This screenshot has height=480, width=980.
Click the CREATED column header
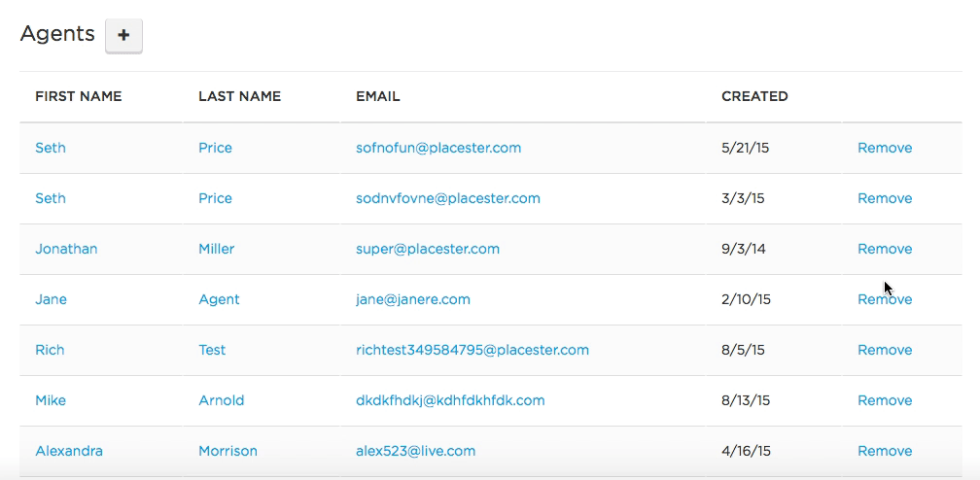[x=754, y=97]
